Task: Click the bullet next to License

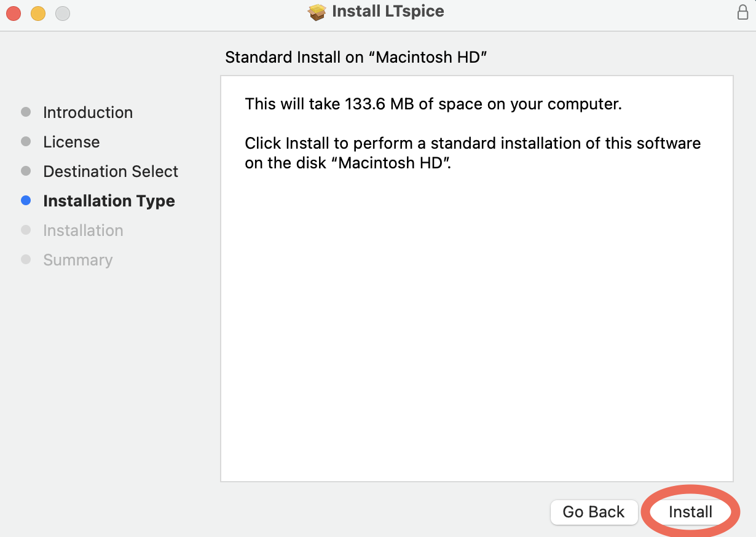Action: pos(26,141)
